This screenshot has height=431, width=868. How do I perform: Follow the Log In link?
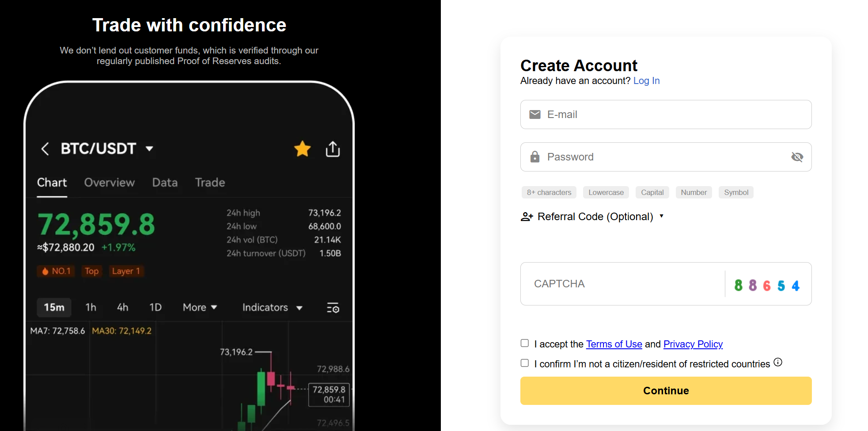(x=646, y=81)
